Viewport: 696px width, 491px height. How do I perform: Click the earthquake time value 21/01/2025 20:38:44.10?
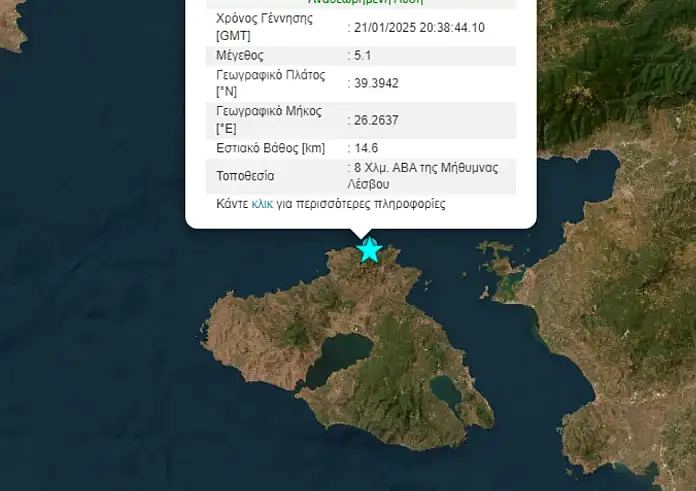click(420, 27)
